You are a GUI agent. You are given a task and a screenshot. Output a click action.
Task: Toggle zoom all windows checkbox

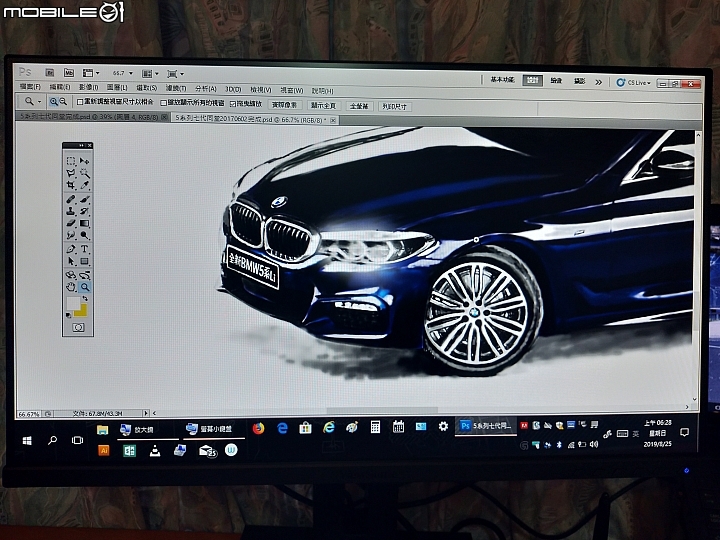[x=163, y=103]
